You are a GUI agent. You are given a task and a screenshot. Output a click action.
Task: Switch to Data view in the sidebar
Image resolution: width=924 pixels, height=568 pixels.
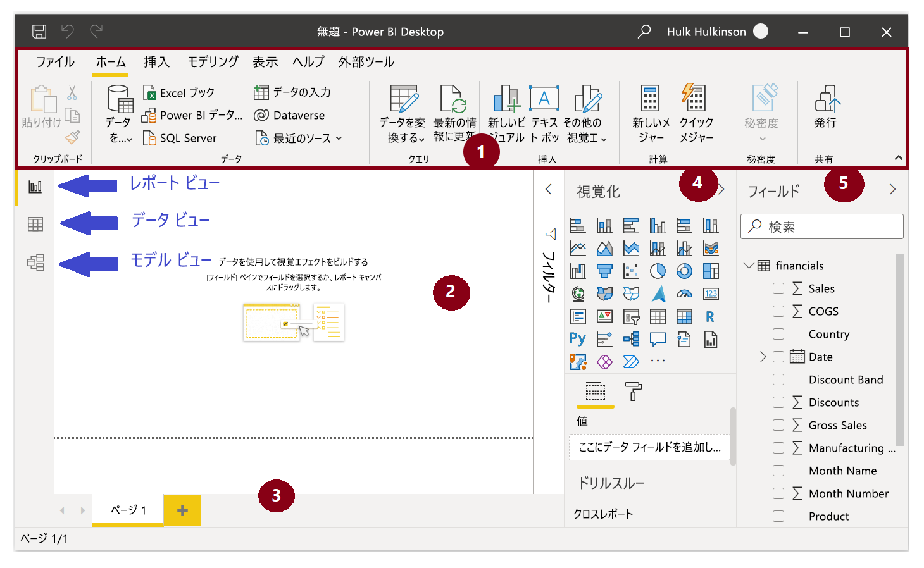coord(35,224)
